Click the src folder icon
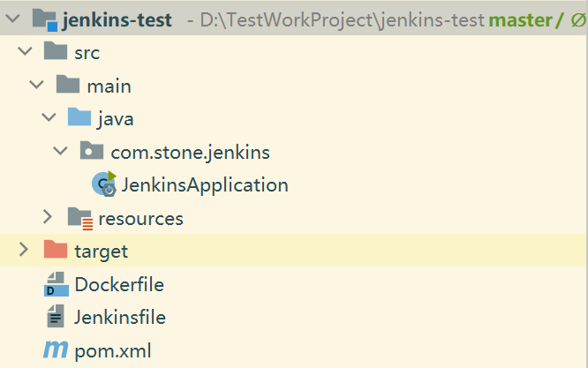588x368 pixels. (56, 51)
